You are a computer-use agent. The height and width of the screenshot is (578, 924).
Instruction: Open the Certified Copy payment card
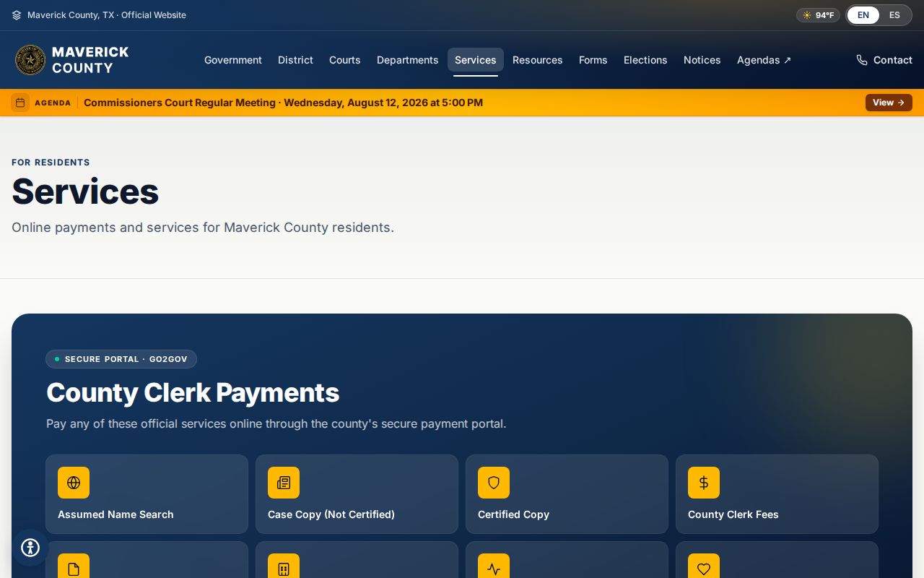pos(567,494)
